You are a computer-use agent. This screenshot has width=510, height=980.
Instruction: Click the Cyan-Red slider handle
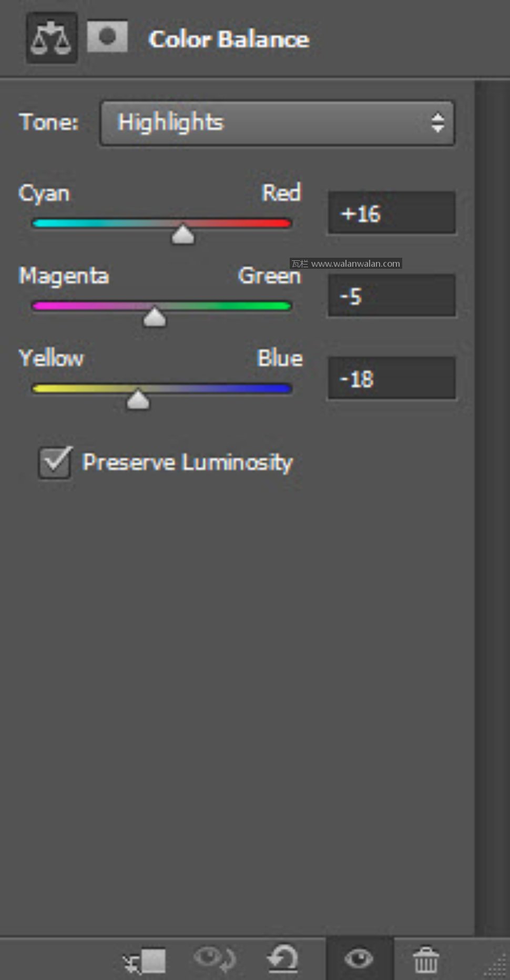(183, 234)
